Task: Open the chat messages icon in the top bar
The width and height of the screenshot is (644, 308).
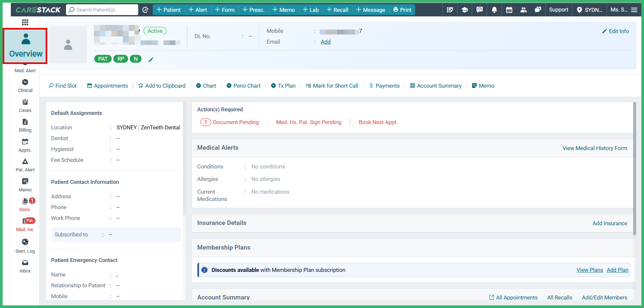Action: 538,10
